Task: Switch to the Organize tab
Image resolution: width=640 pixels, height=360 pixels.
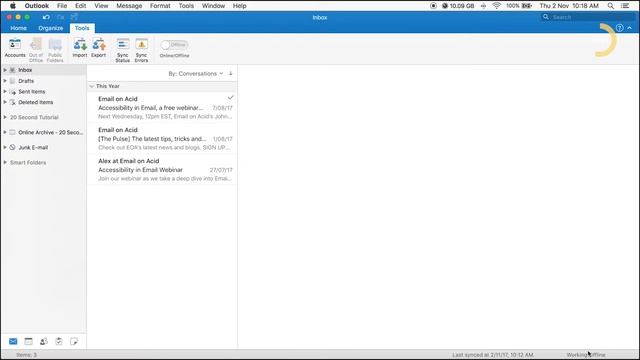Action: tap(51, 28)
